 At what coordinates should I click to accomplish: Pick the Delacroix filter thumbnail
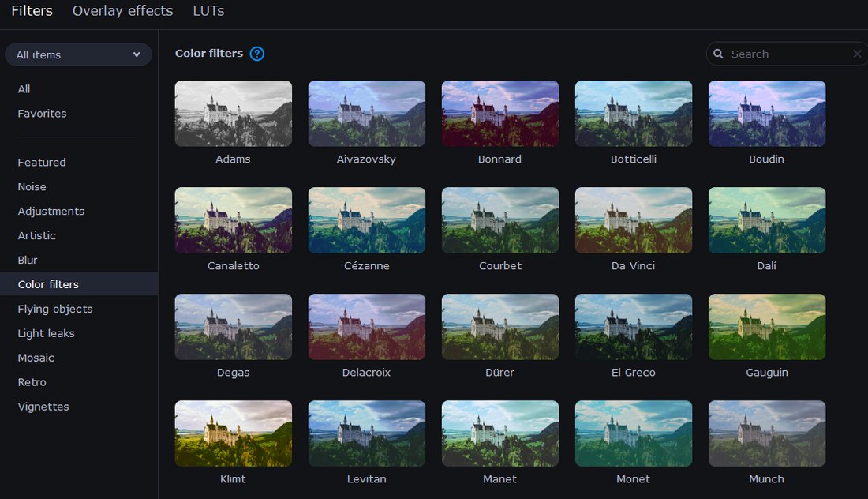(x=366, y=327)
